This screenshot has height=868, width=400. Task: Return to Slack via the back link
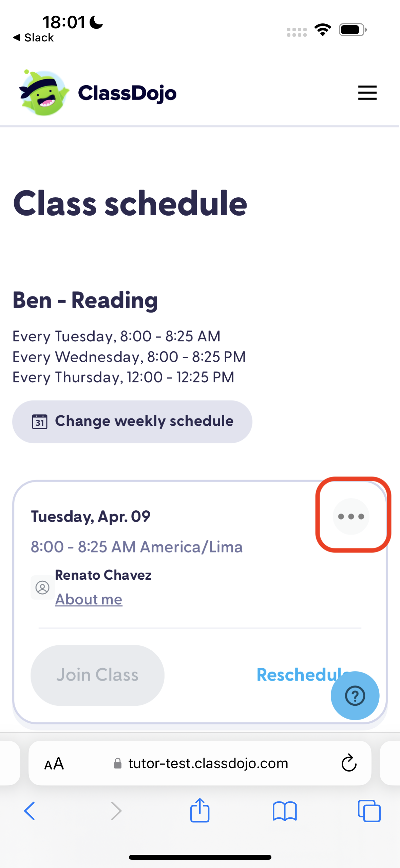click(34, 38)
